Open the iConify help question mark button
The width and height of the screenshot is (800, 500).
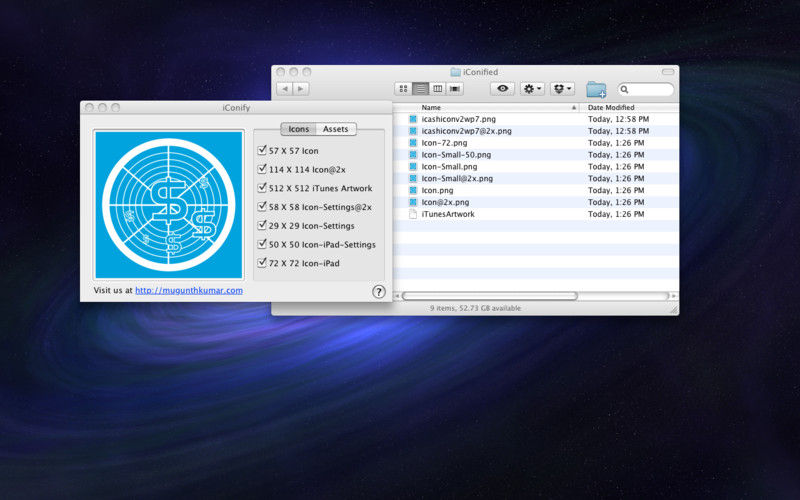click(379, 291)
